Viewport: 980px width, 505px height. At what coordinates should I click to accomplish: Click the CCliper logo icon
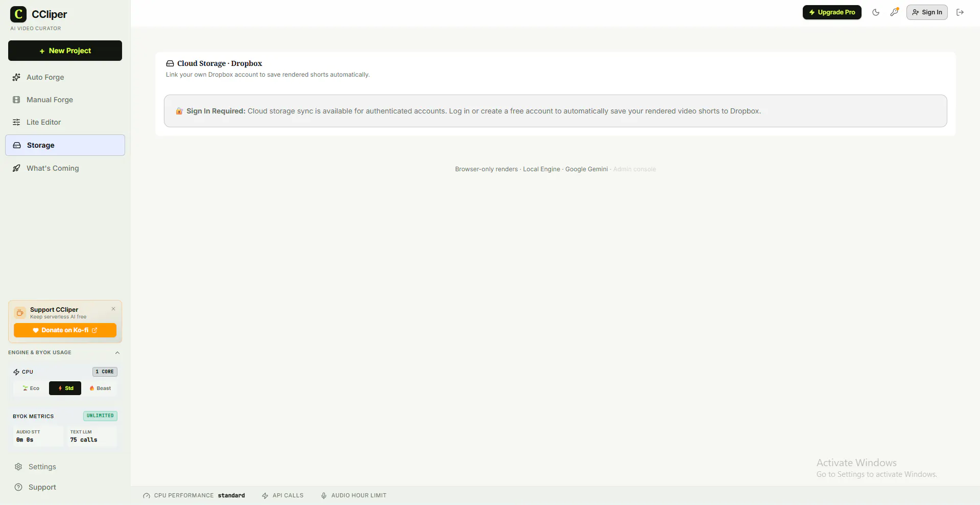[18, 14]
